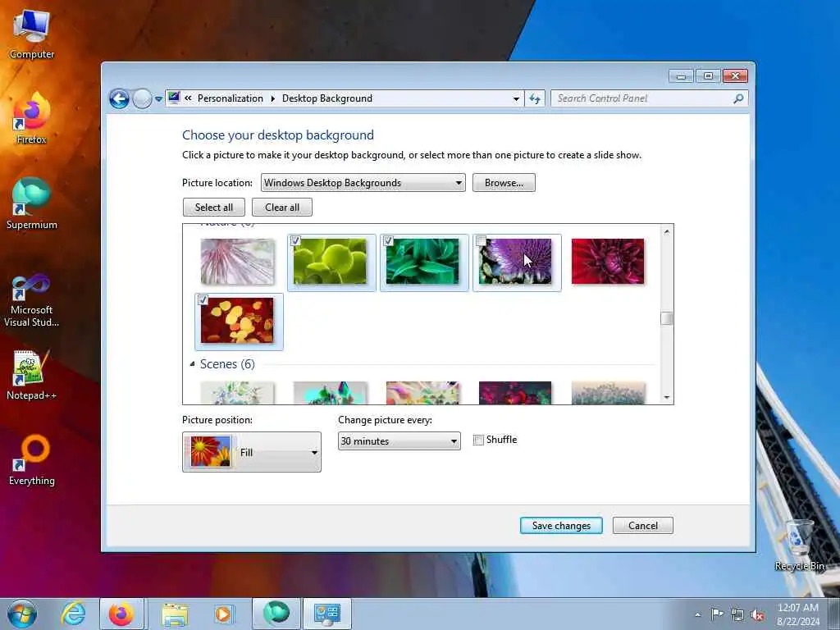Click in the Search Control Panel field
Image resolution: width=840 pixels, height=630 pixels.
[641, 98]
